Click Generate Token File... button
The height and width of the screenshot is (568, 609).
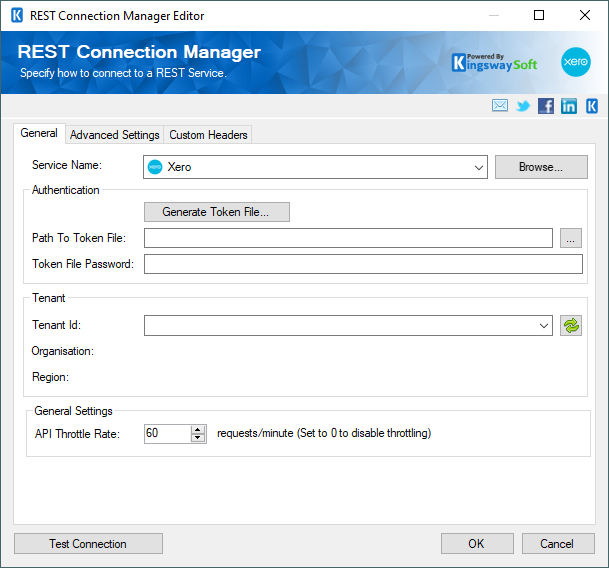click(x=217, y=212)
